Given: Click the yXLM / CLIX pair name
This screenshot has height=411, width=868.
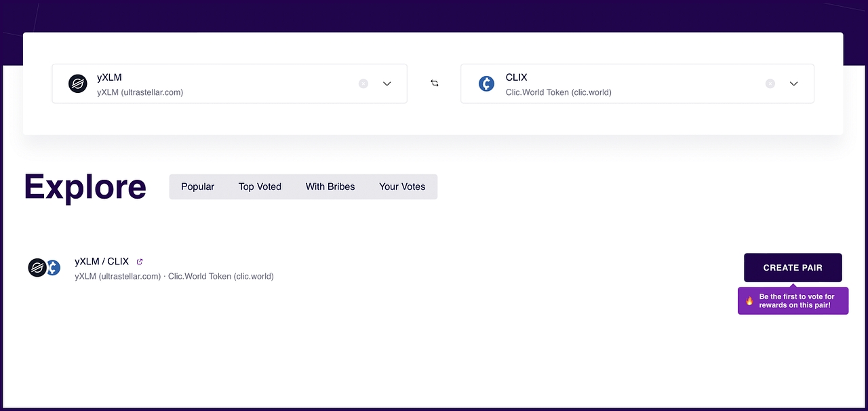Looking at the screenshot, I should 102,262.
